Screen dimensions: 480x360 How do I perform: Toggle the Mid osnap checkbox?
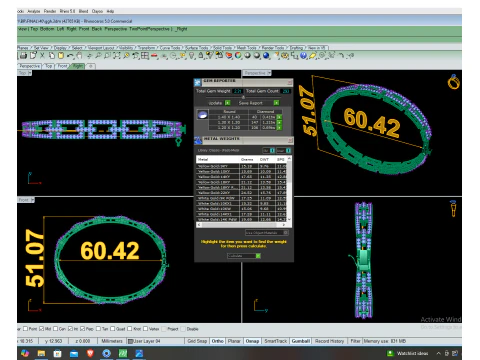click(42, 329)
